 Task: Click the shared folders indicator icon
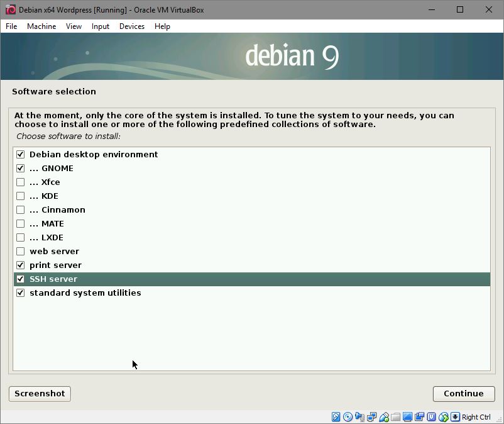pos(396,417)
